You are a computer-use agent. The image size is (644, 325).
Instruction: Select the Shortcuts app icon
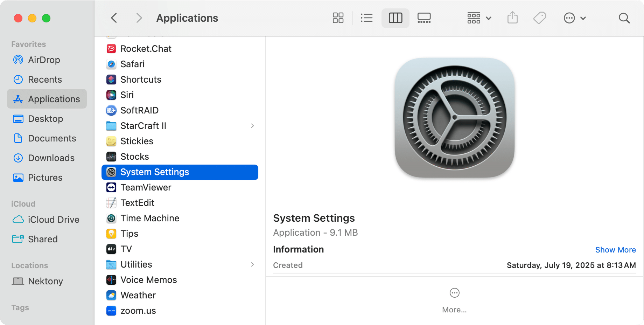pyautogui.click(x=111, y=79)
